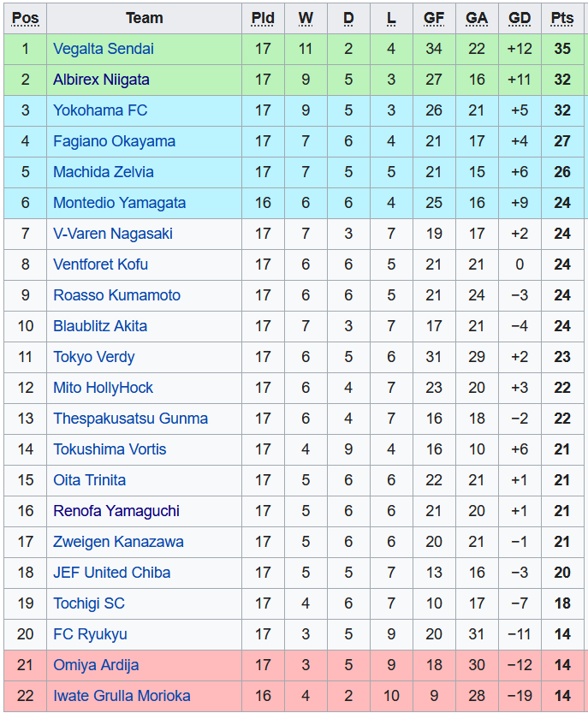Click Tokushima Vortis team link
Screen dimensions: 588x713
coord(110,449)
